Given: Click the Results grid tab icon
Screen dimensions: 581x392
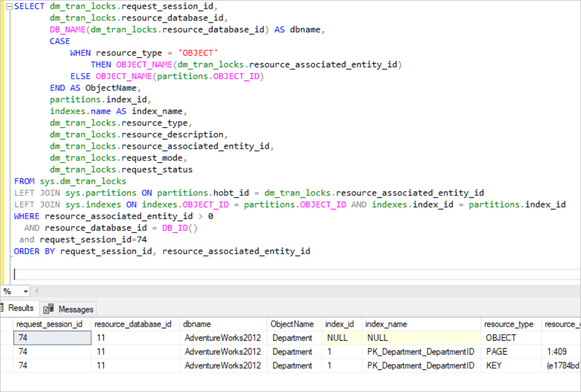Looking at the screenshot, I should click(x=3, y=308).
